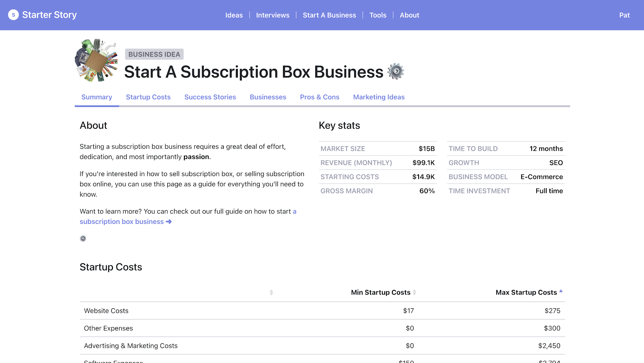Viewport: 644px width, 363px height.
Task: Click the GROSS MARGIN label
Action: tap(347, 191)
